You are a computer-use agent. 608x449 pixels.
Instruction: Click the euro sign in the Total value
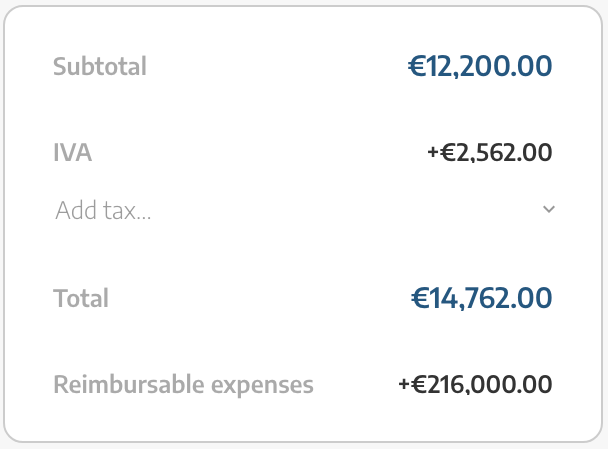420,298
